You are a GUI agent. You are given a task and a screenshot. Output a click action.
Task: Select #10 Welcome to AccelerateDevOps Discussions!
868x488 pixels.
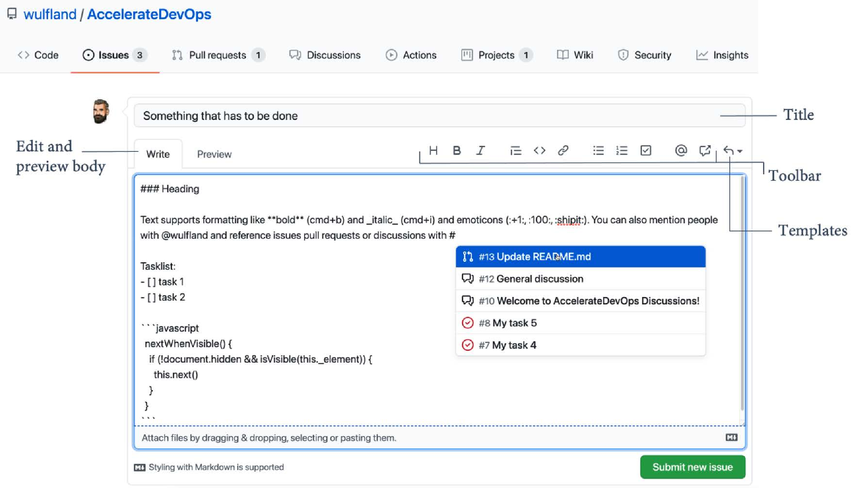tap(580, 301)
